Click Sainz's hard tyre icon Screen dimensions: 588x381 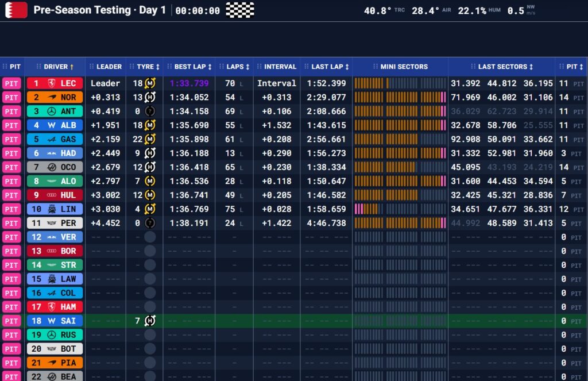[150, 321]
